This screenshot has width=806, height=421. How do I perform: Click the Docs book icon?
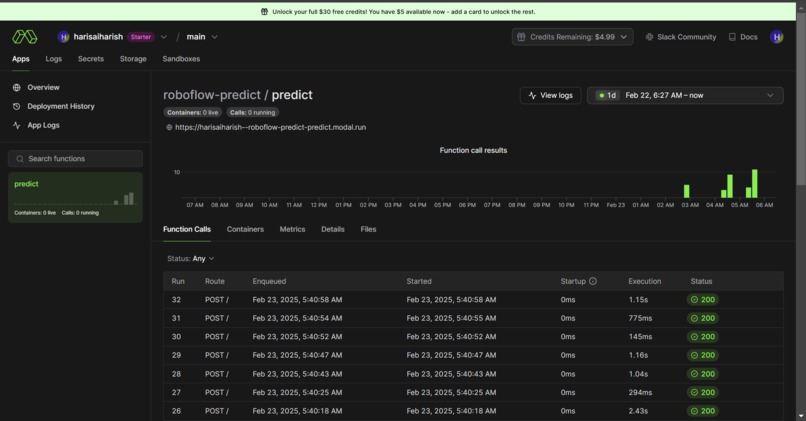(x=732, y=37)
